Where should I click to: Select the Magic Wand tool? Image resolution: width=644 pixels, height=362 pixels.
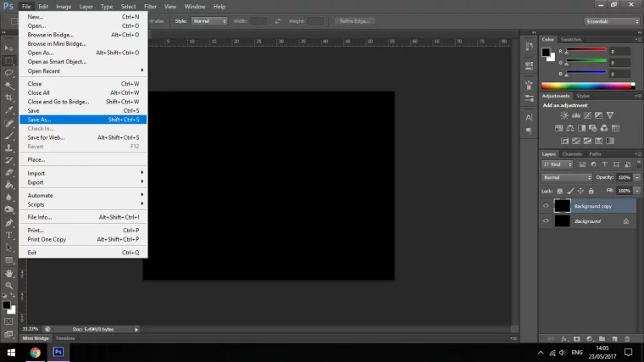9,86
